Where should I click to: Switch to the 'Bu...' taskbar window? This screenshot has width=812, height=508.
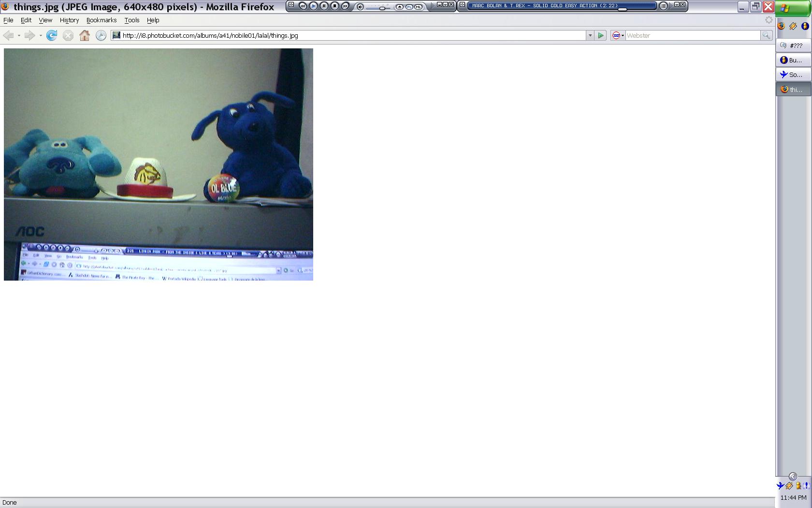coord(793,60)
